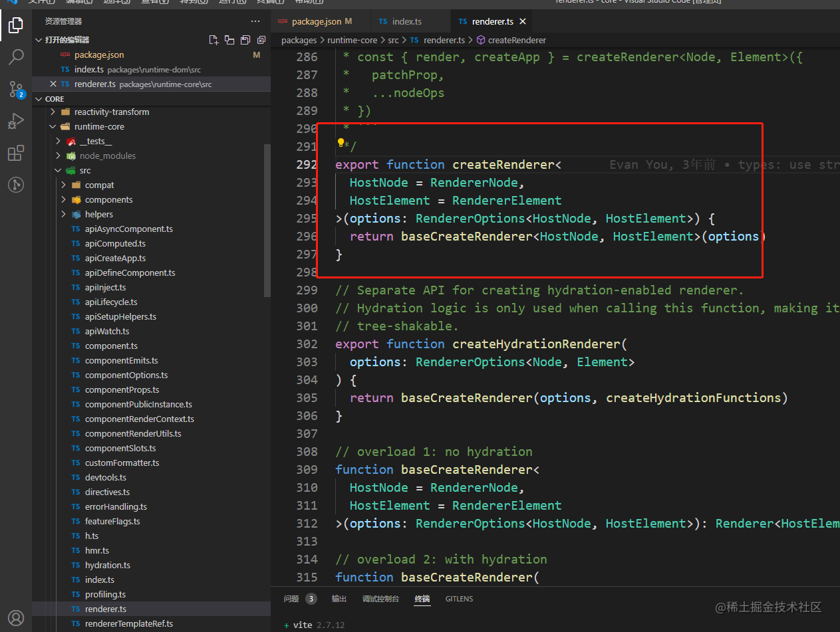The height and width of the screenshot is (632, 840).
Task: Expand the __tests__ folder
Action: point(59,141)
